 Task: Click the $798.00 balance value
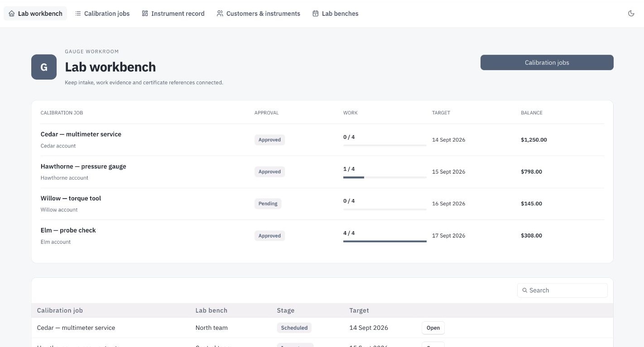tap(532, 172)
